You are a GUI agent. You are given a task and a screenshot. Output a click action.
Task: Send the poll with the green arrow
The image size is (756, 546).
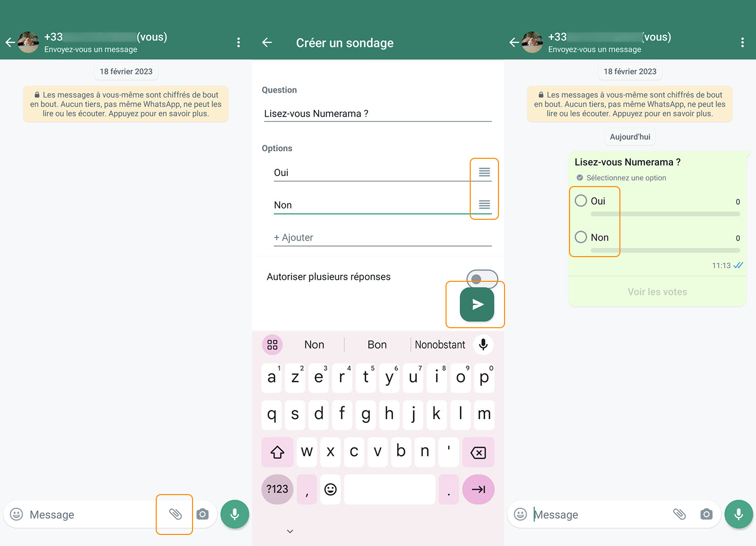click(475, 305)
